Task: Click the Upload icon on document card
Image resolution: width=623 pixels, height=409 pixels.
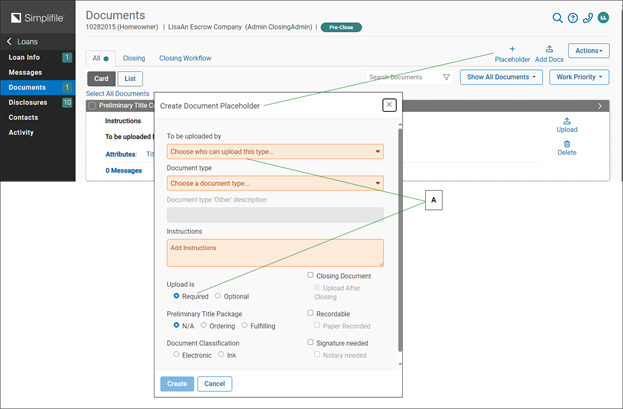Action: tap(567, 121)
